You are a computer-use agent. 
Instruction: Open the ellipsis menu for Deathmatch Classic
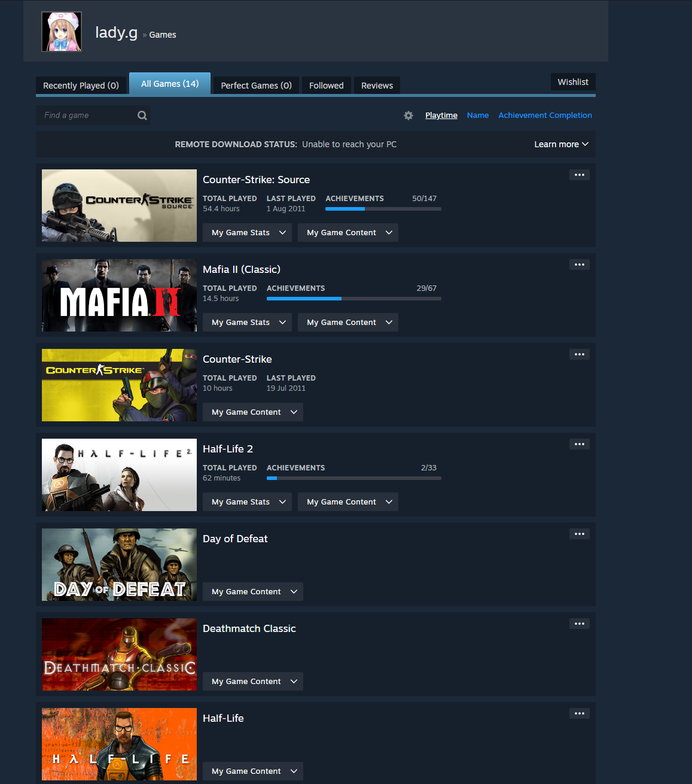click(580, 624)
